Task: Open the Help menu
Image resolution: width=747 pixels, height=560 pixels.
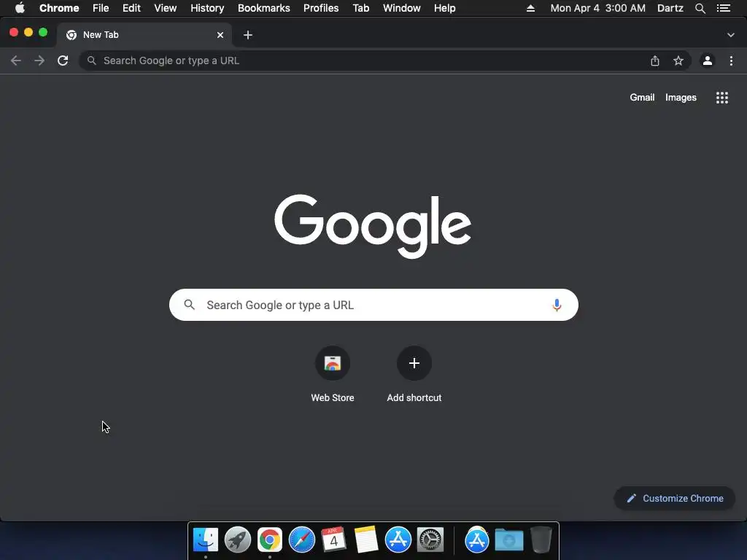Action: pyautogui.click(x=444, y=8)
